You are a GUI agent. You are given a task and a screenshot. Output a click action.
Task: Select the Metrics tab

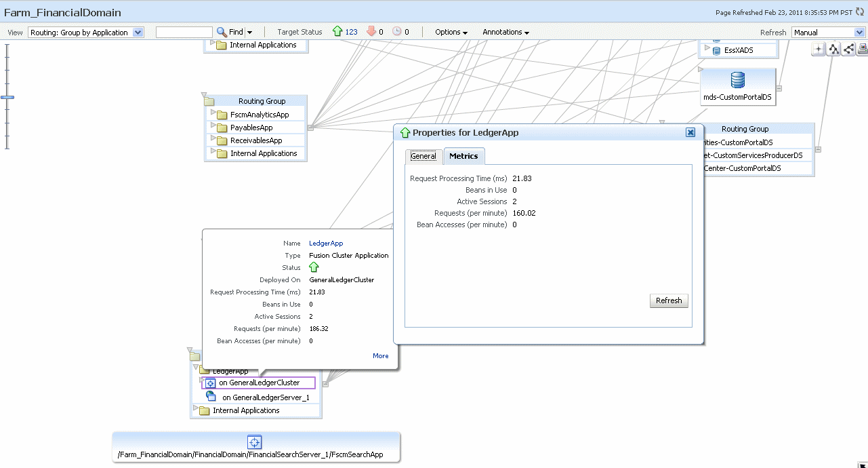463,157
